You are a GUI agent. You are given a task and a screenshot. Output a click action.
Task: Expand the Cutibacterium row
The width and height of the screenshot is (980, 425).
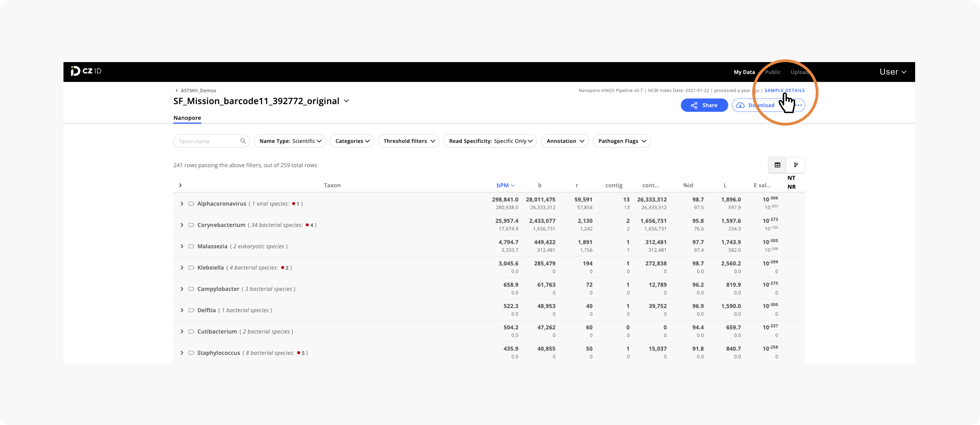pos(182,332)
